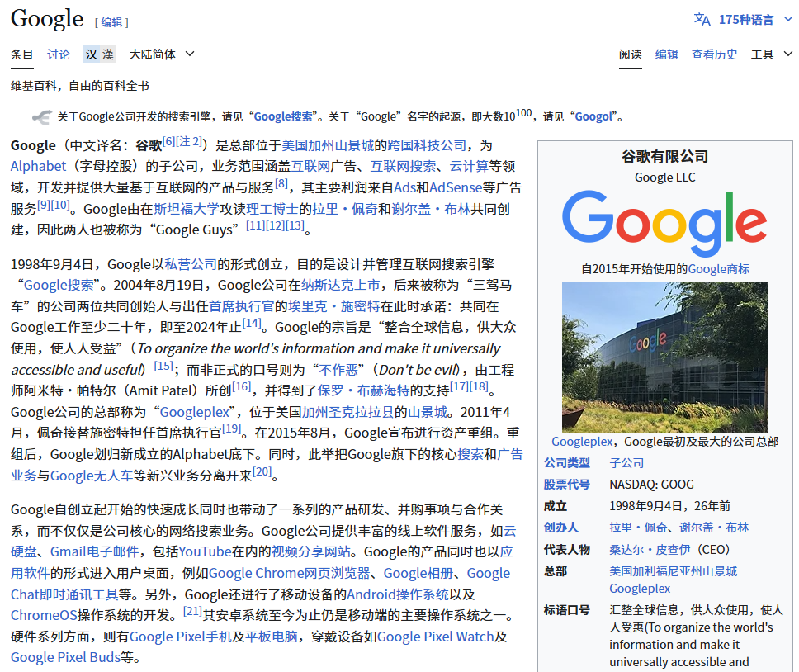Image resolution: width=799 pixels, height=672 pixels.
Task: Open the Googleplex building photo
Action: [x=665, y=357]
